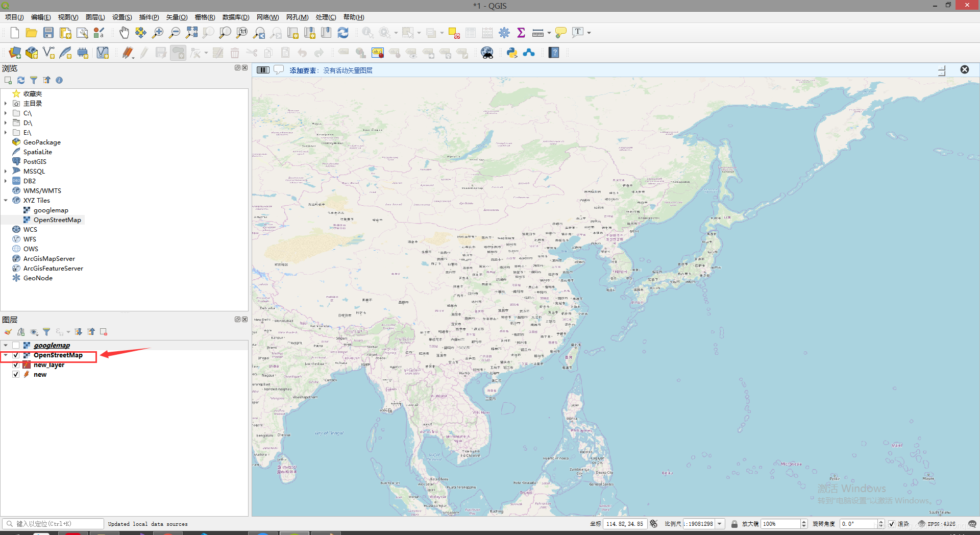Image resolution: width=980 pixels, height=535 pixels.
Task: Open the Processing Toolbox gear icon
Action: click(x=504, y=33)
